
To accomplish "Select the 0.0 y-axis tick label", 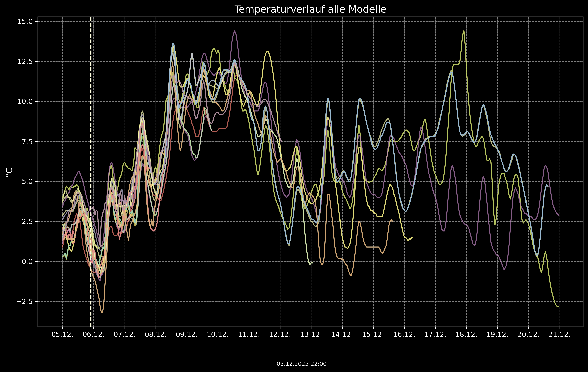I will [27, 262].
